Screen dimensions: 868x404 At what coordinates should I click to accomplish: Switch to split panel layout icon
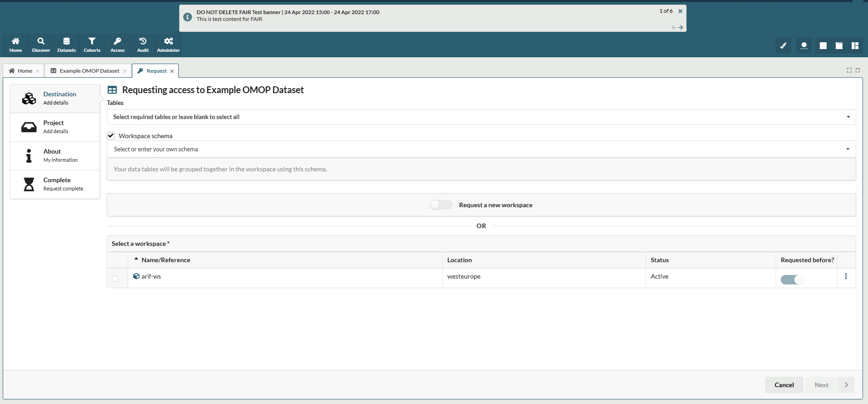point(855,45)
